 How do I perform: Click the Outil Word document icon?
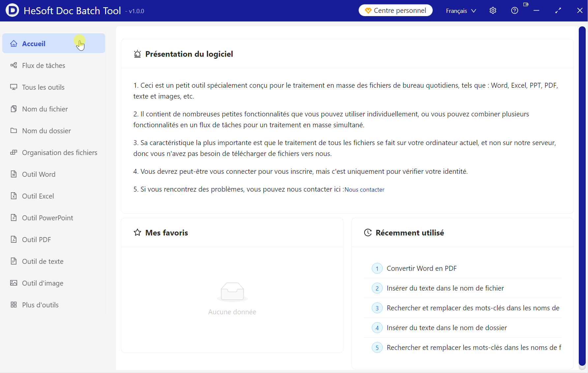point(14,174)
